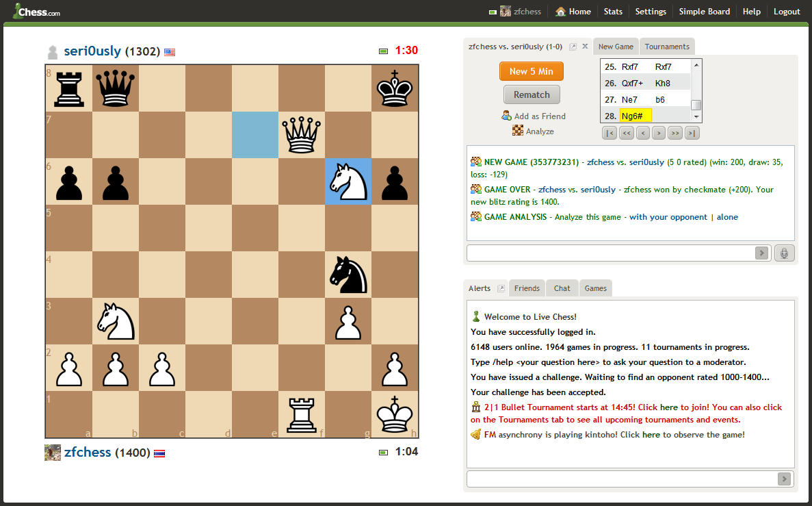The height and width of the screenshot is (506, 812).
Task: Click the fast-forward (>>) move button
Action: coord(675,134)
